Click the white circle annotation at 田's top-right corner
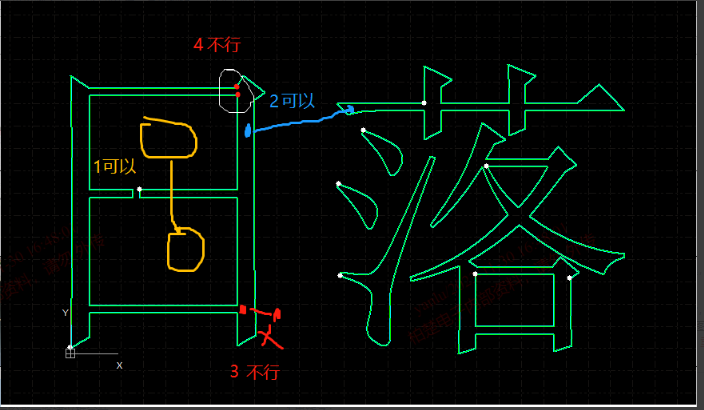 pos(231,90)
